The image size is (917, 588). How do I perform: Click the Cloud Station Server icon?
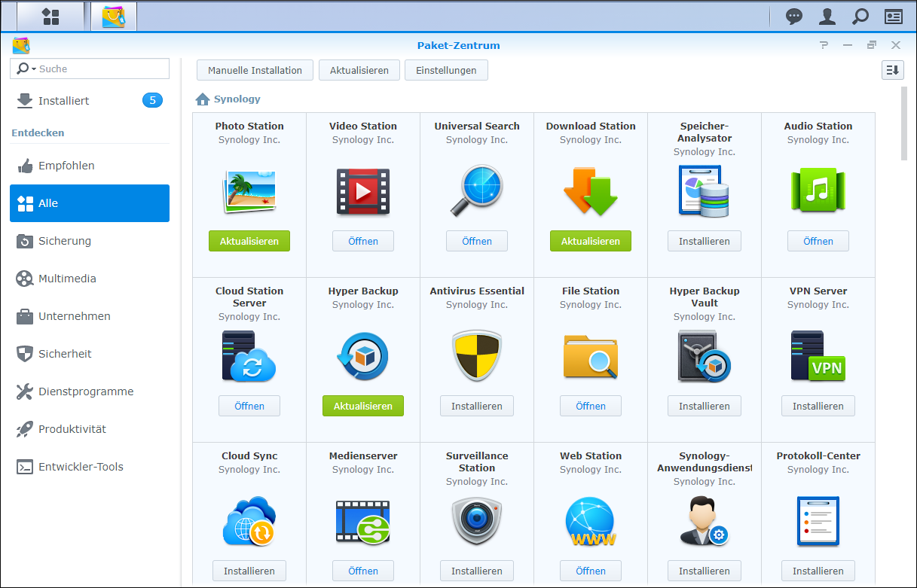(x=249, y=355)
